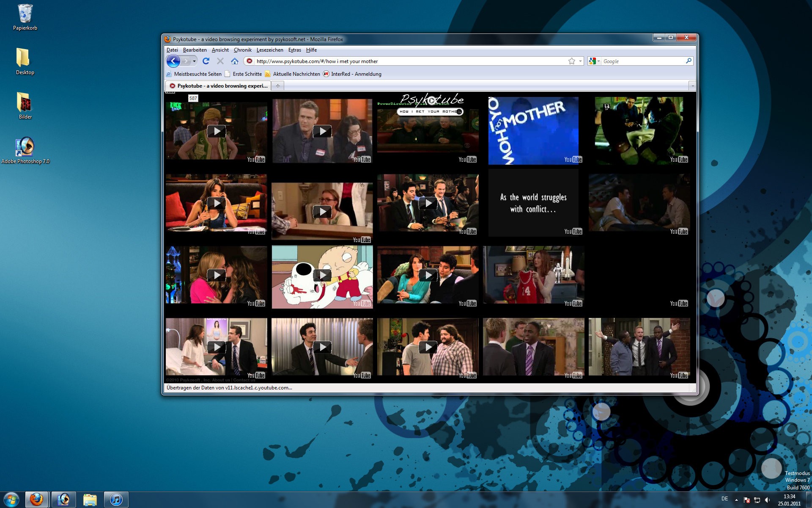Select the Psykotube browser tab

(x=218, y=86)
